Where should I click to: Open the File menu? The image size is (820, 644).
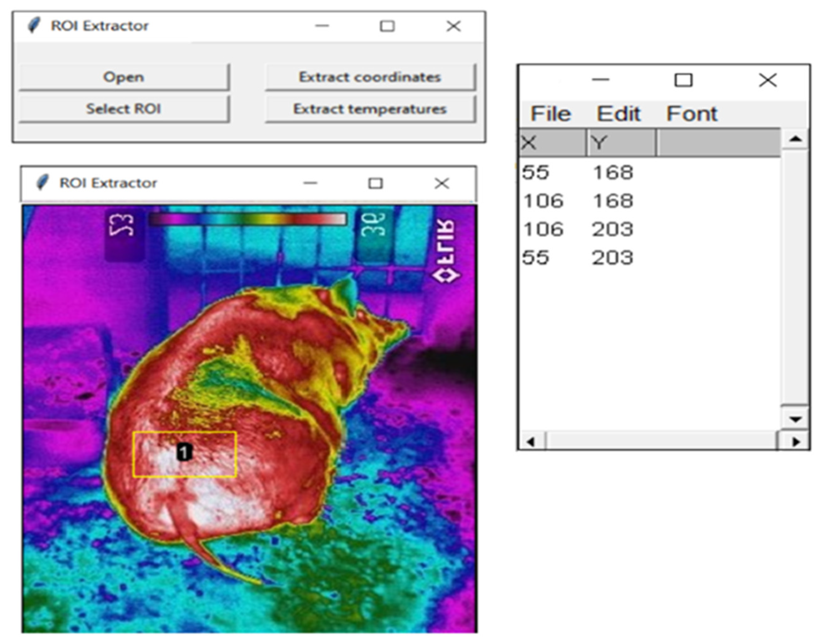click(x=550, y=114)
